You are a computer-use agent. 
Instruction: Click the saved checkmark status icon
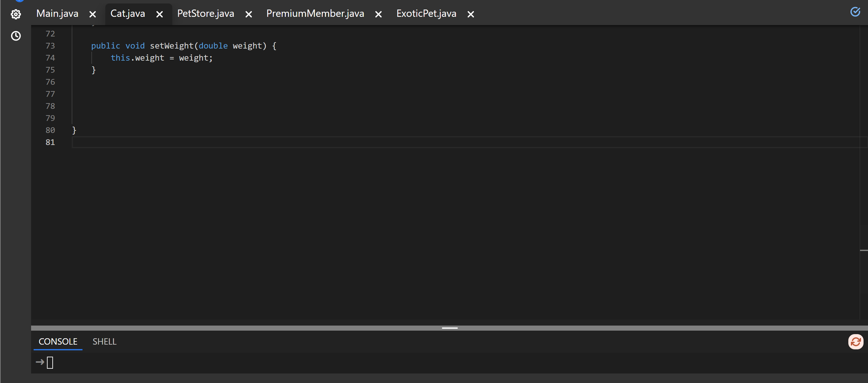pyautogui.click(x=855, y=12)
